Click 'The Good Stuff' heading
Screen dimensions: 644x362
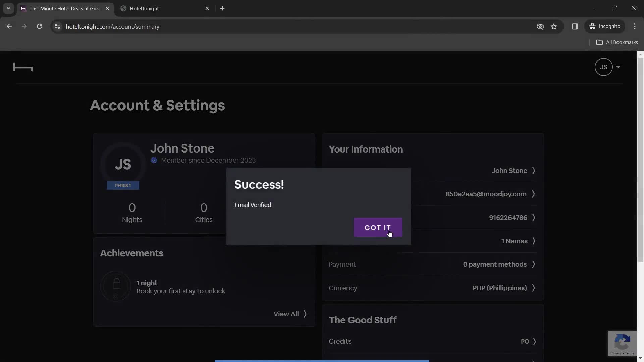[363, 320]
